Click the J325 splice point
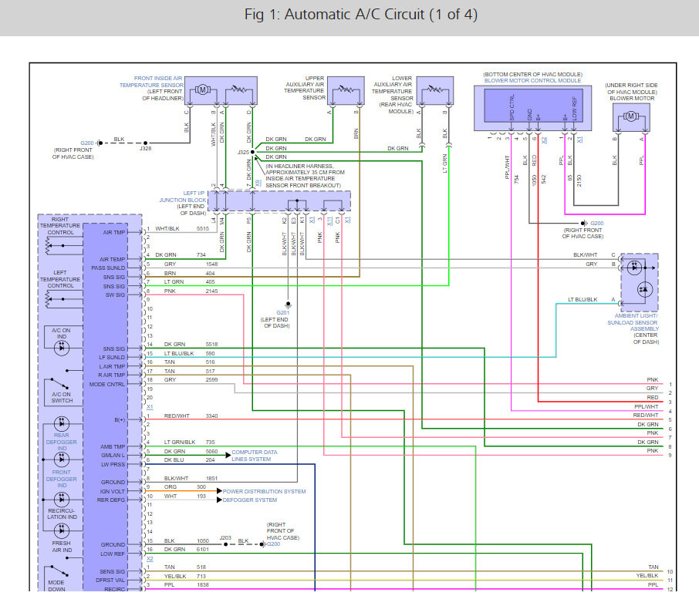Image resolution: width=699 pixels, height=616 pixels. [243, 153]
